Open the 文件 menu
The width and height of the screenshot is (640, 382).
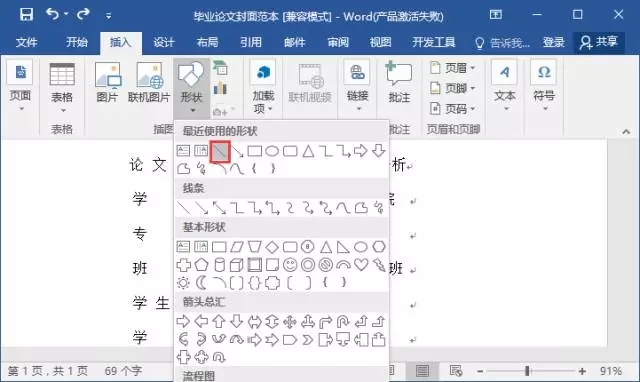(27, 42)
